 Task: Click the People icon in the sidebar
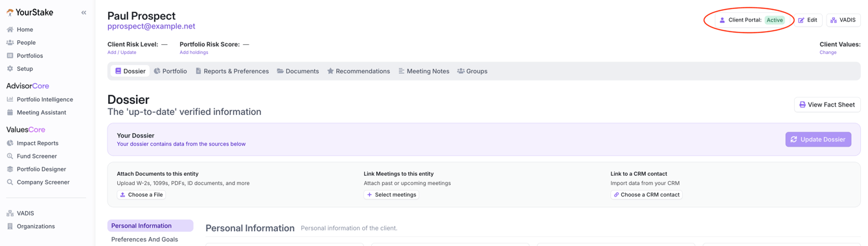click(x=10, y=42)
